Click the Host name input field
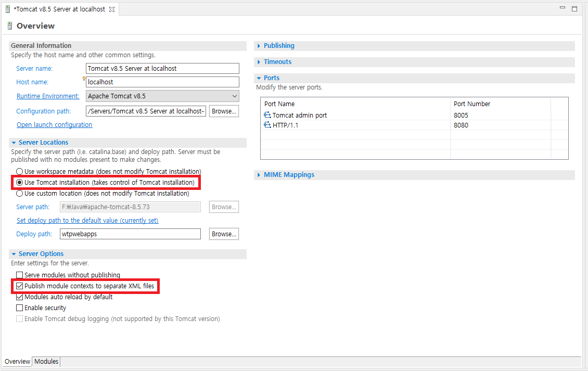The height and width of the screenshot is (371, 588). click(162, 82)
